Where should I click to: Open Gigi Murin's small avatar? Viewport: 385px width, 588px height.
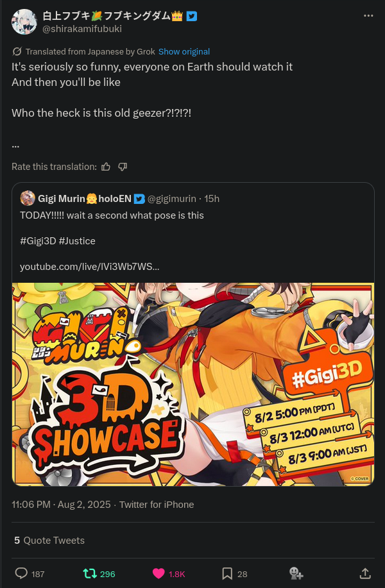[x=28, y=198]
